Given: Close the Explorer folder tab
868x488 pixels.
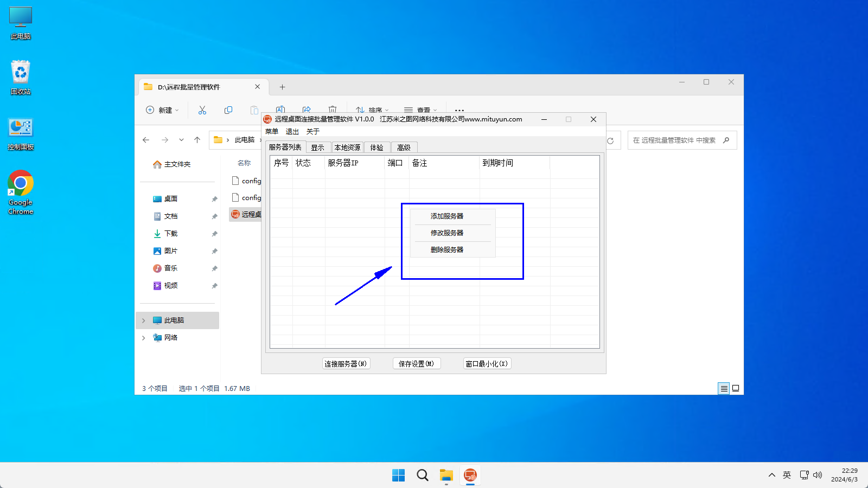Looking at the screenshot, I should (257, 87).
